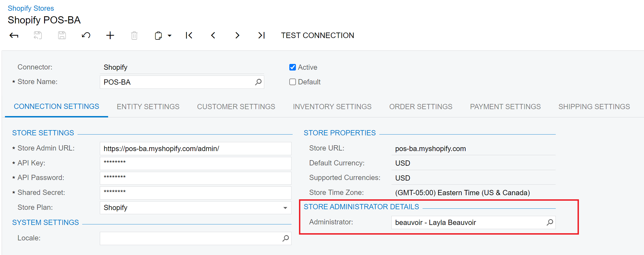Switch to CONNECTION SETTINGS tab
The height and width of the screenshot is (255, 644).
pyautogui.click(x=56, y=106)
